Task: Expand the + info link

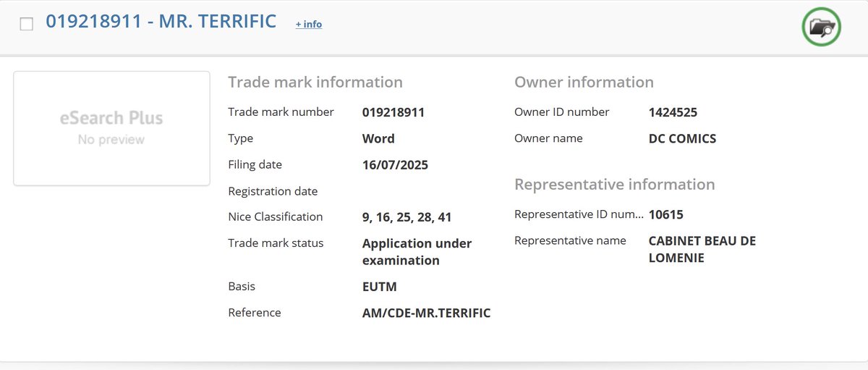Action: point(309,25)
